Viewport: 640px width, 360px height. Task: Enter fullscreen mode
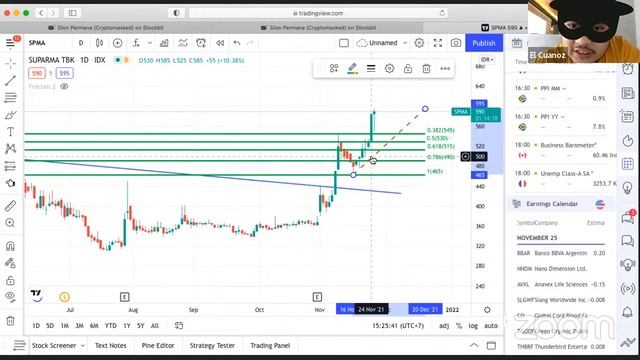(438, 43)
